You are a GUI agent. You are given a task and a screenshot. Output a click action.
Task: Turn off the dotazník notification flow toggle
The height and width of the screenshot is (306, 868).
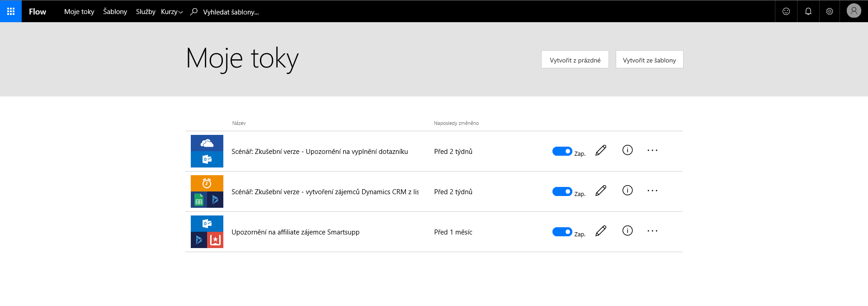coord(562,151)
